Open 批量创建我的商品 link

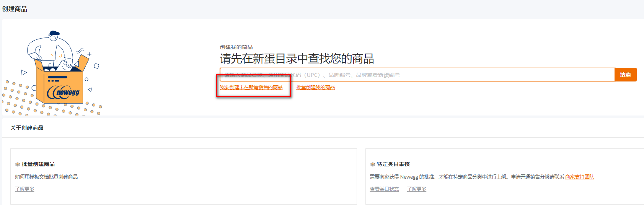(x=315, y=88)
